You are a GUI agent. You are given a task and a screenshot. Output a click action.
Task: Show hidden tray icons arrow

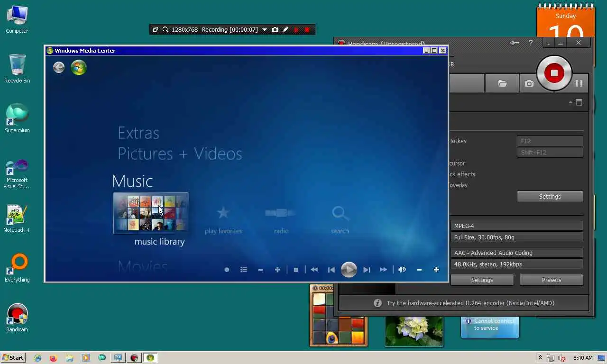540,358
